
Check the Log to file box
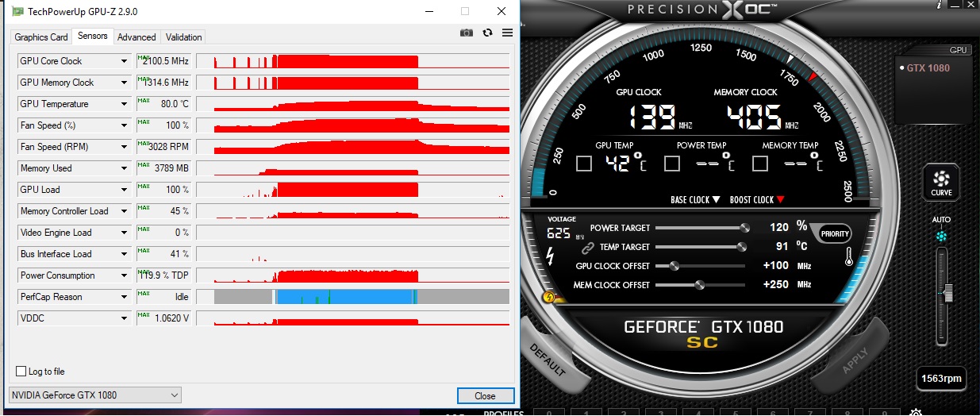[21, 372]
